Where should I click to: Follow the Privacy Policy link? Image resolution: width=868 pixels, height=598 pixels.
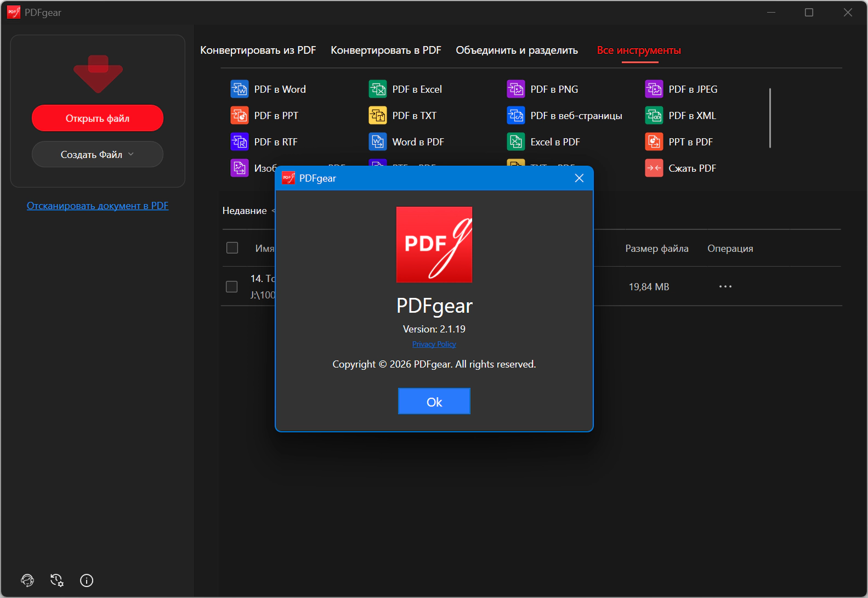(434, 344)
